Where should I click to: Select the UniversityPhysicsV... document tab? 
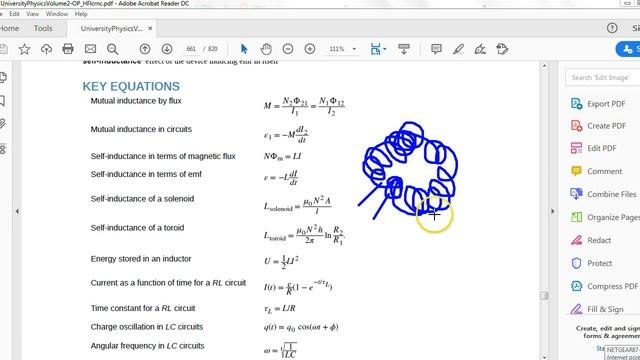tap(111, 29)
